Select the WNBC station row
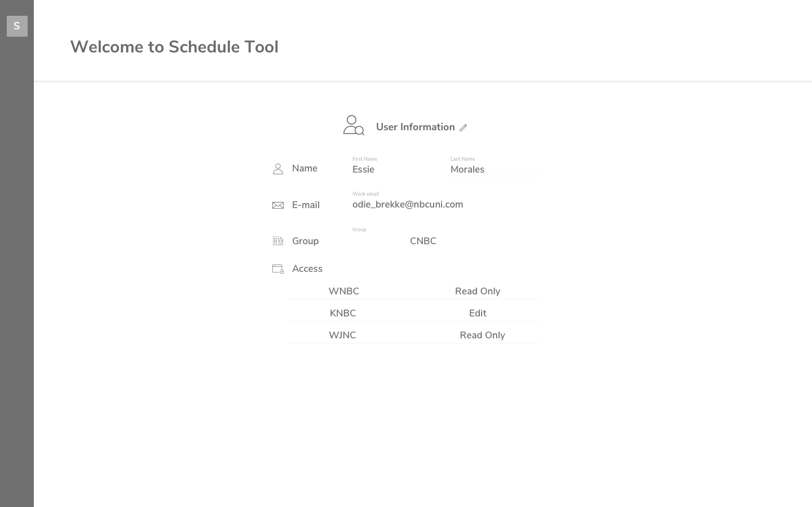This screenshot has width=812, height=507. point(343,291)
